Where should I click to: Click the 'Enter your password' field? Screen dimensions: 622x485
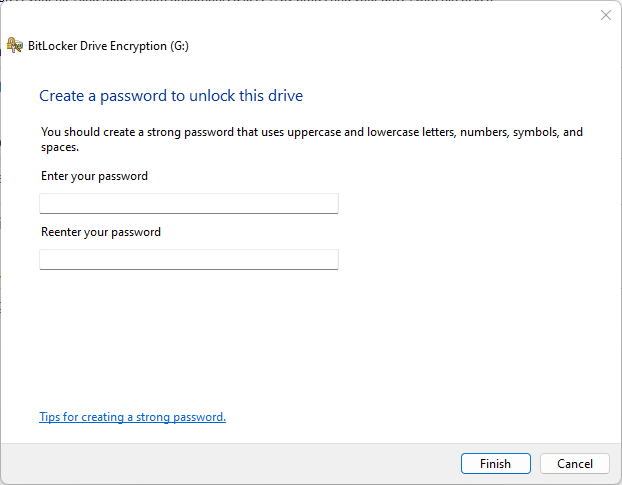coord(189,203)
